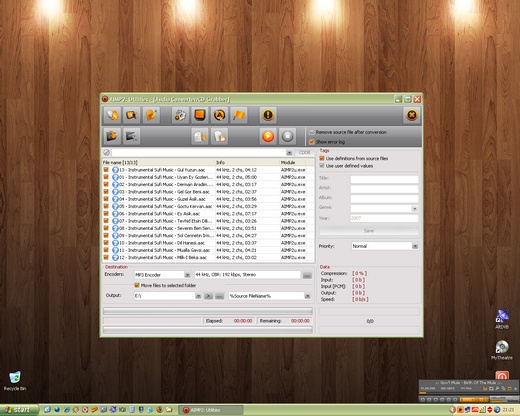The width and height of the screenshot is (520, 416).
Task: Toggle Move files to selected folder checkbox
Action: click(137, 285)
